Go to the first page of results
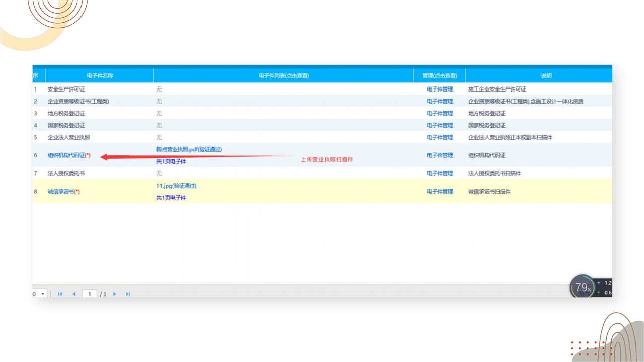644x362 pixels. [x=60, y=294]
